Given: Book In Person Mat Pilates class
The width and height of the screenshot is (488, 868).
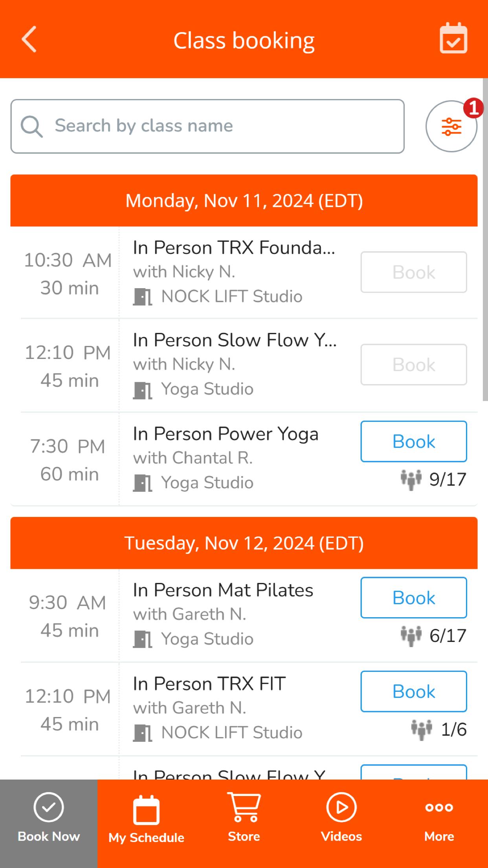Looking at the screenshot, I should [414, 598].
